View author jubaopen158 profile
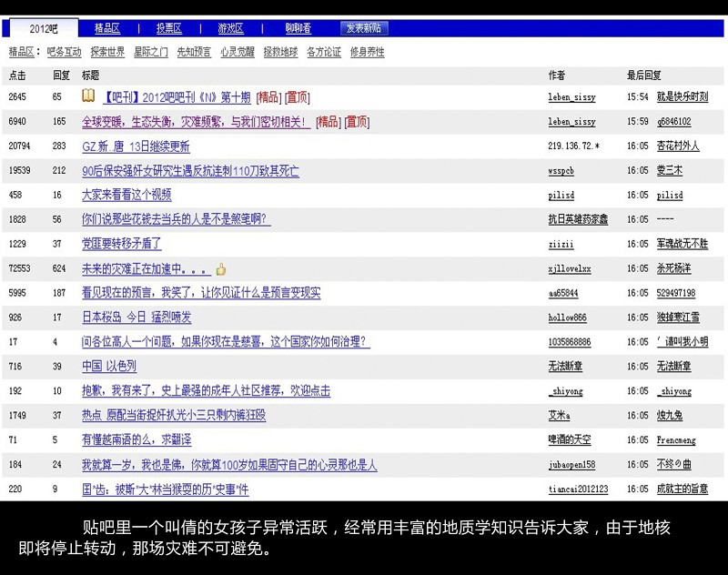 tap(571, 465)
